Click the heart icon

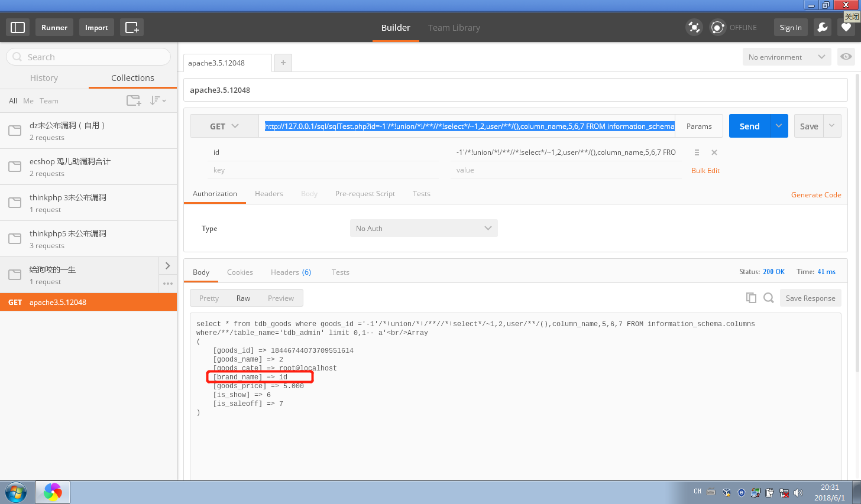click(x=846, y=27)
